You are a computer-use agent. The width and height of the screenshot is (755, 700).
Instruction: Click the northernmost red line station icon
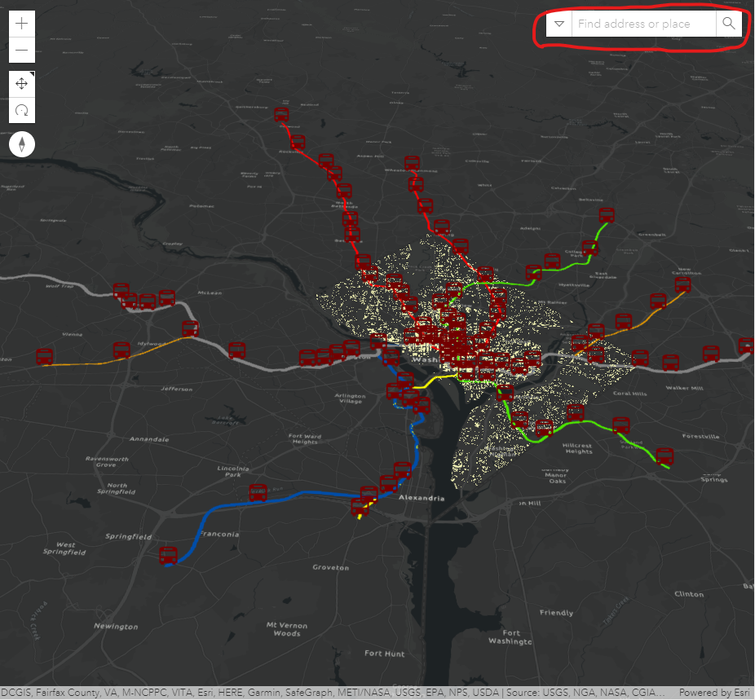[x=282, y=115]
